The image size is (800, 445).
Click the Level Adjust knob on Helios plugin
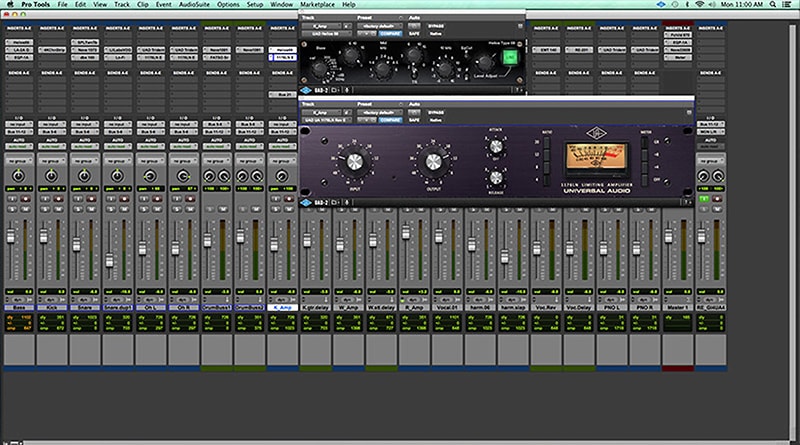click(x=484, y=62)
